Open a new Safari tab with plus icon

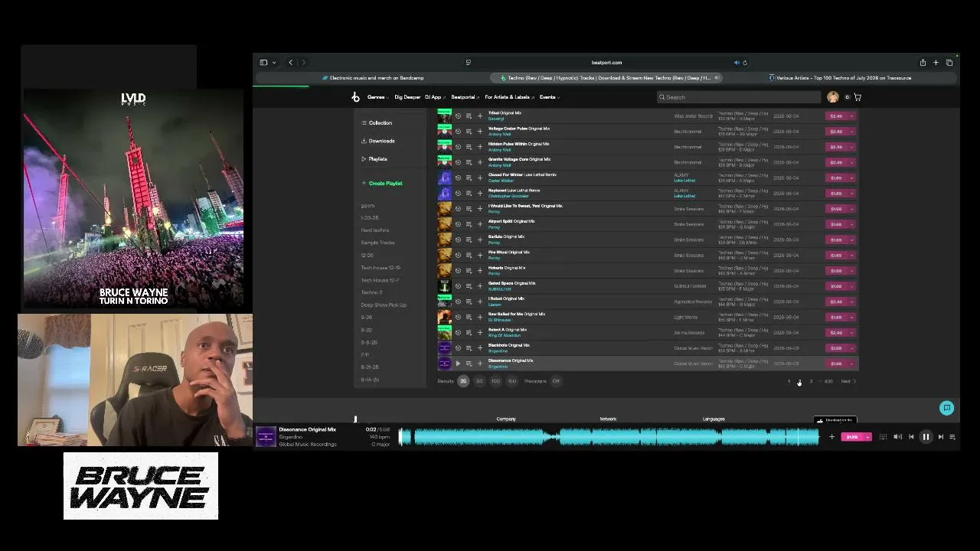936,63
